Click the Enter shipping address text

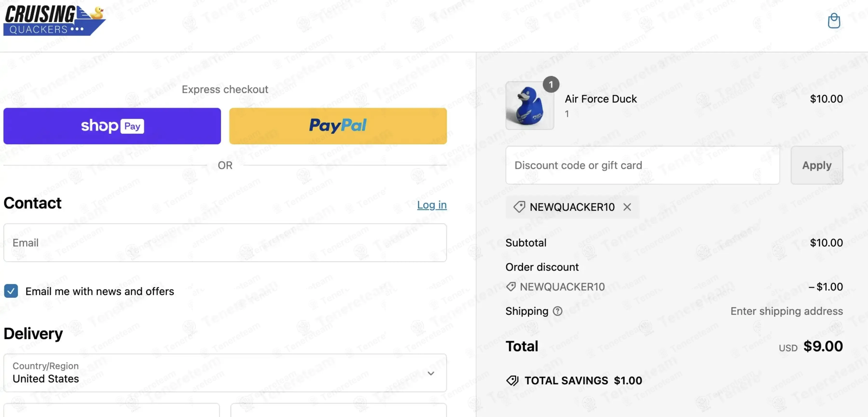point(787,311)
